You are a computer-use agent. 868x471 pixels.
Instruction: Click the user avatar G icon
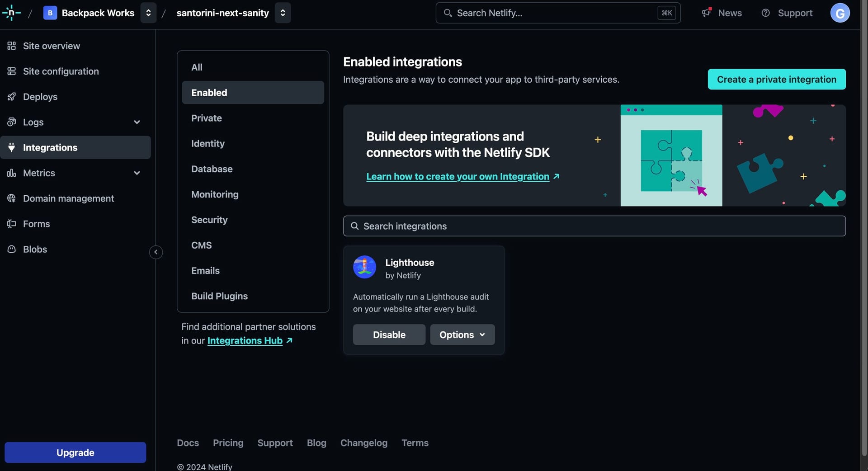tap(840, 13)
